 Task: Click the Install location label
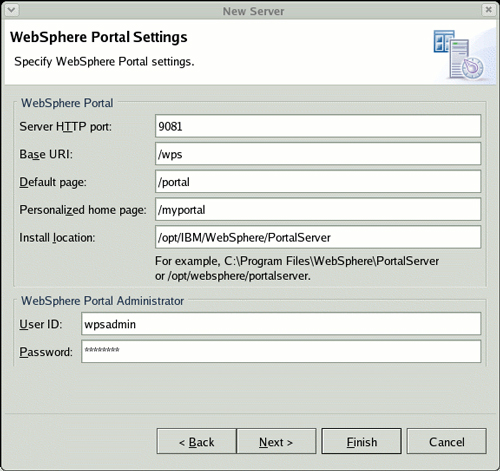coord(57,238)
